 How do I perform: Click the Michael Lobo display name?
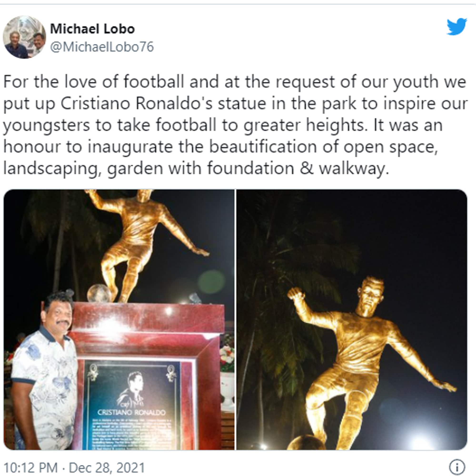[92, 29]
